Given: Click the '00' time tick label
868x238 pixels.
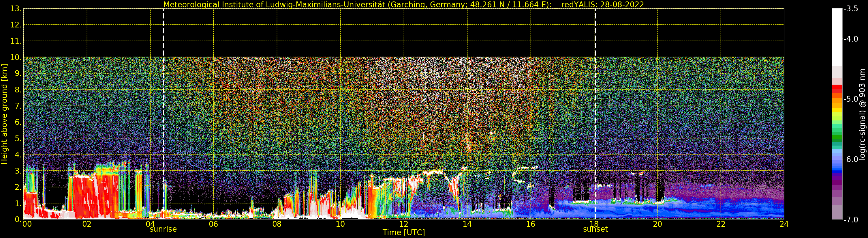Looking at the screenshot, I should point(27,224).
